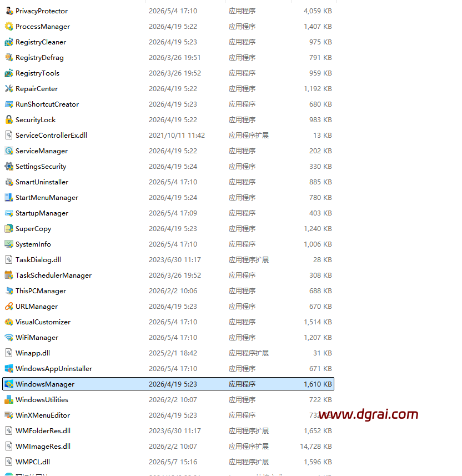Click the WiFiManager wireless icon
This screenshot has width=462, height=476.
9,337
